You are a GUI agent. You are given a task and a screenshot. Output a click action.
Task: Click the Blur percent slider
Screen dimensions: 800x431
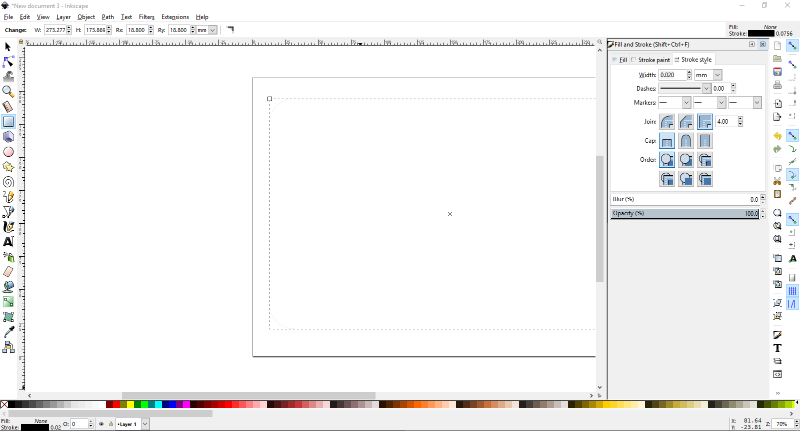coord(685,199)
